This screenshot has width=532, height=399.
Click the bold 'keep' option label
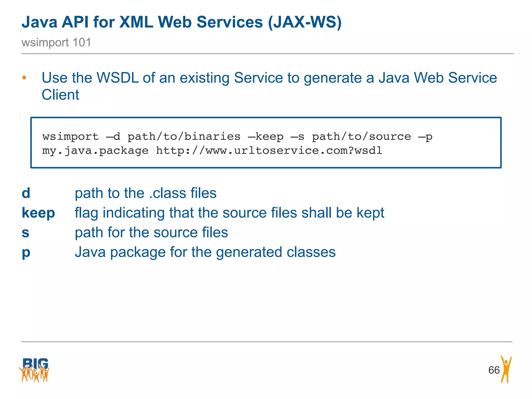pyautogui.click(x=38, y=213)
